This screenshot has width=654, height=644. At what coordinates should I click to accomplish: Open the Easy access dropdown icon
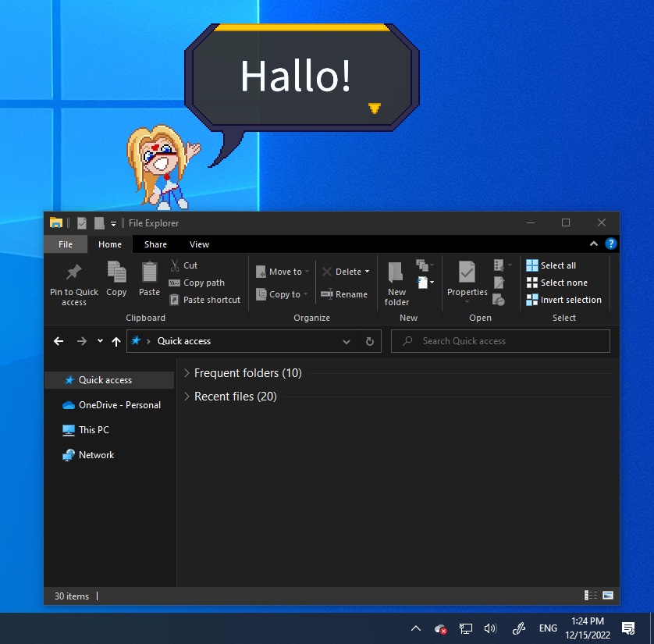[x=425, y=283]
